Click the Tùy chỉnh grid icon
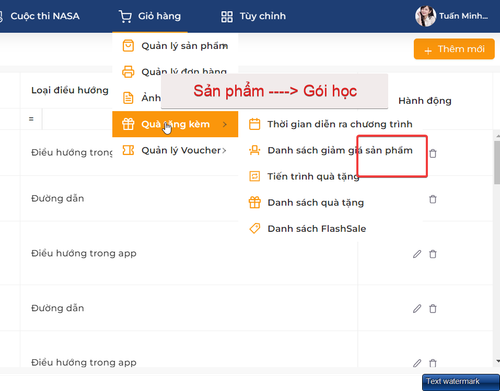This screenshot has width=500, height=391. (227, 16)
